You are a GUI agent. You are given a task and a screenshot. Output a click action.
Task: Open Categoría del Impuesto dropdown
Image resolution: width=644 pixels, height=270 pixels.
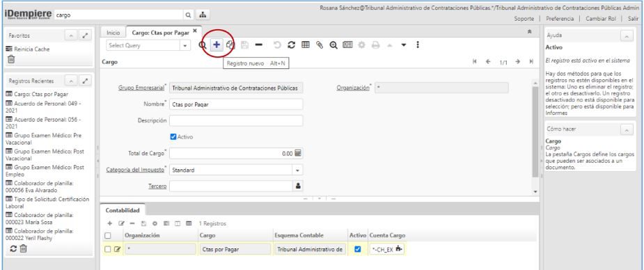click(297, 170)
